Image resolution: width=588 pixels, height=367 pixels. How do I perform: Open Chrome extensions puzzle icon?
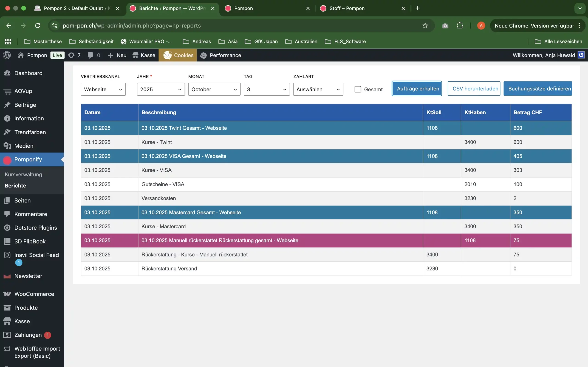pos(459,25)
